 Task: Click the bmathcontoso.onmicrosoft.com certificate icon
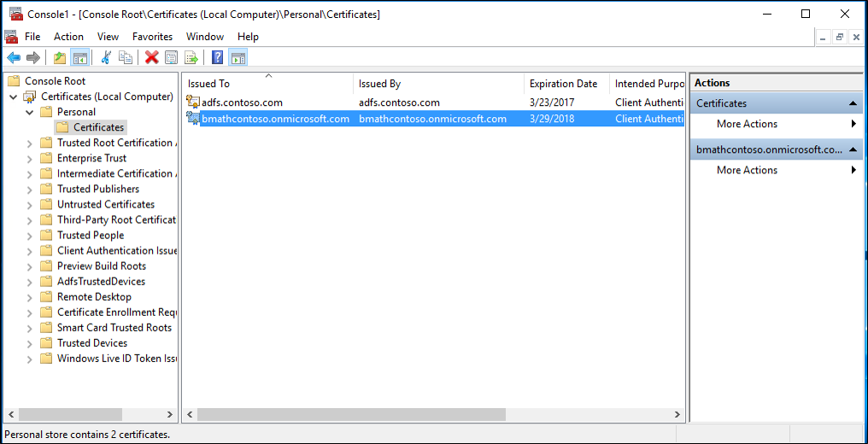coord(192,119)
